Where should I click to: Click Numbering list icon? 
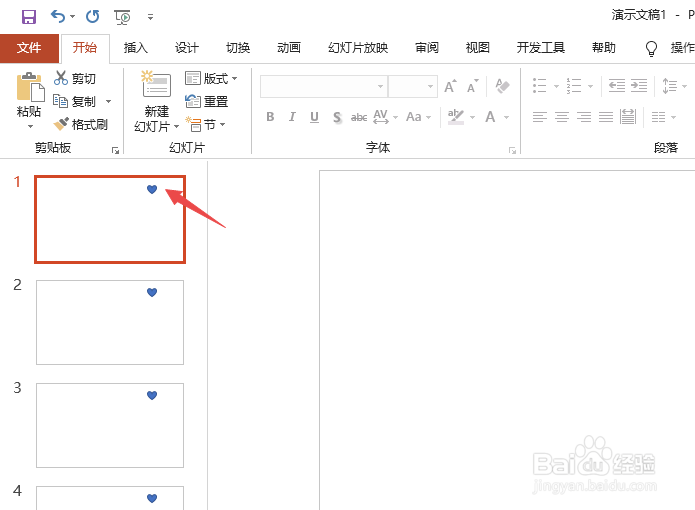click(574, 86)
